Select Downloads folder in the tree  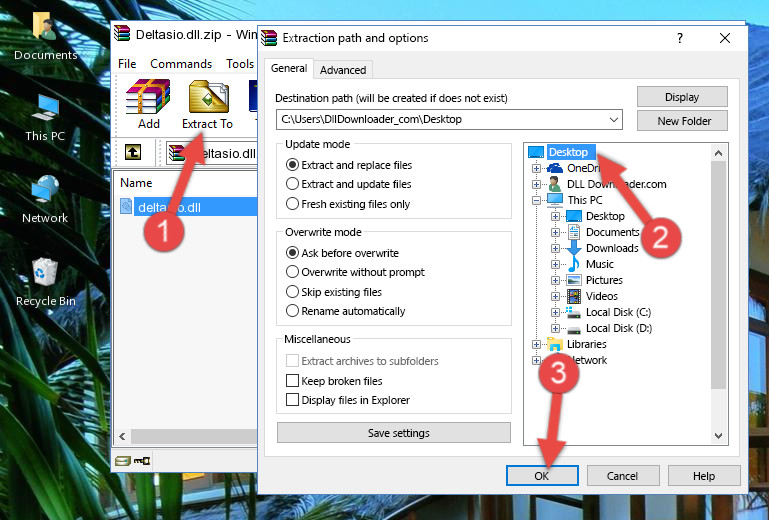pyautogui.click(x=612, y=248)
